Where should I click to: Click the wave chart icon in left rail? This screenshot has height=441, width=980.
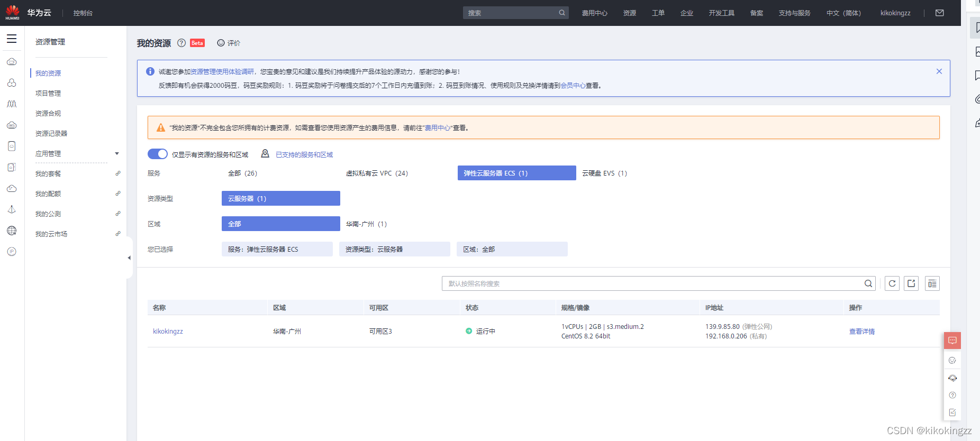point(12,104)
